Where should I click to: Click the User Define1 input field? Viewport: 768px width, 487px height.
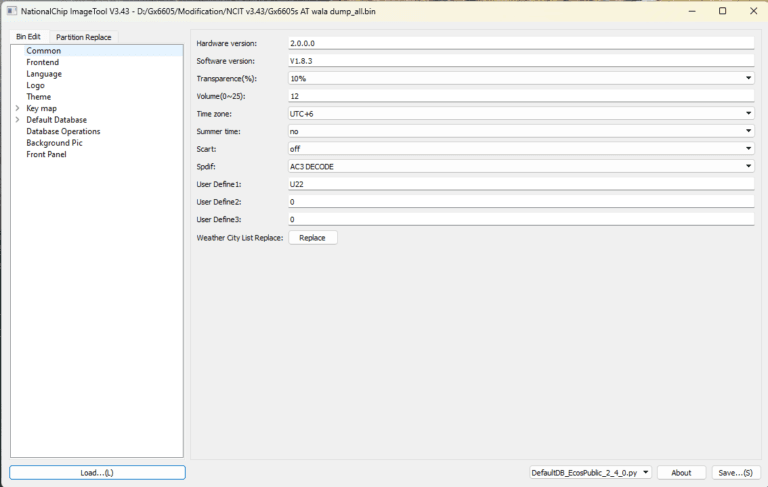520,184
